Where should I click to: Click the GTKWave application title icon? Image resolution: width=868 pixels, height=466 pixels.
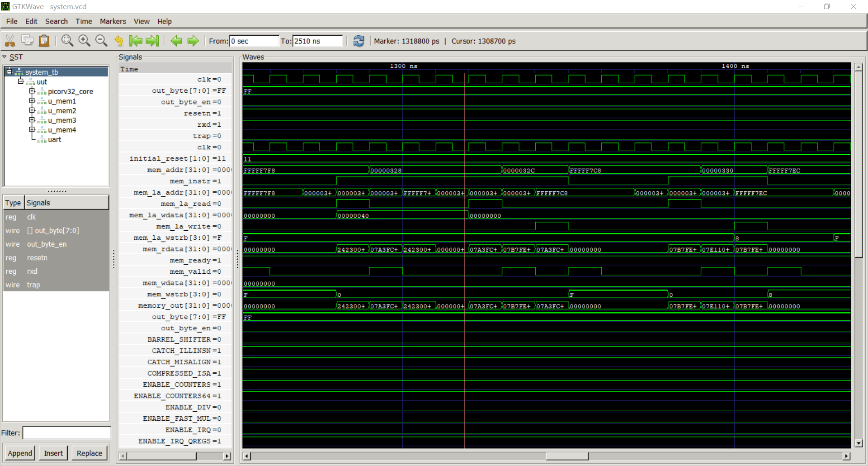pos(5,6)
